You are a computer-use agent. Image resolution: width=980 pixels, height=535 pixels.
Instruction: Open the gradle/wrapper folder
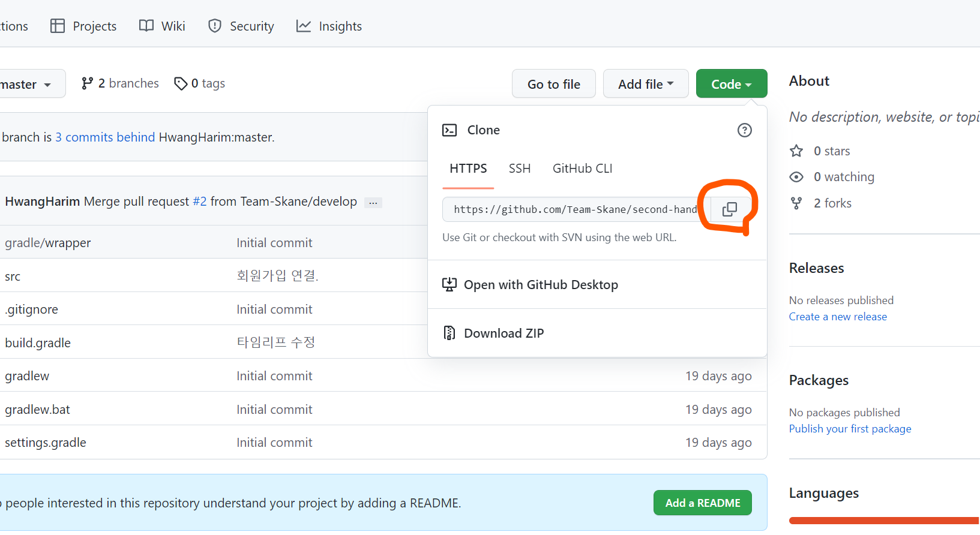click(x=48, y=243)
